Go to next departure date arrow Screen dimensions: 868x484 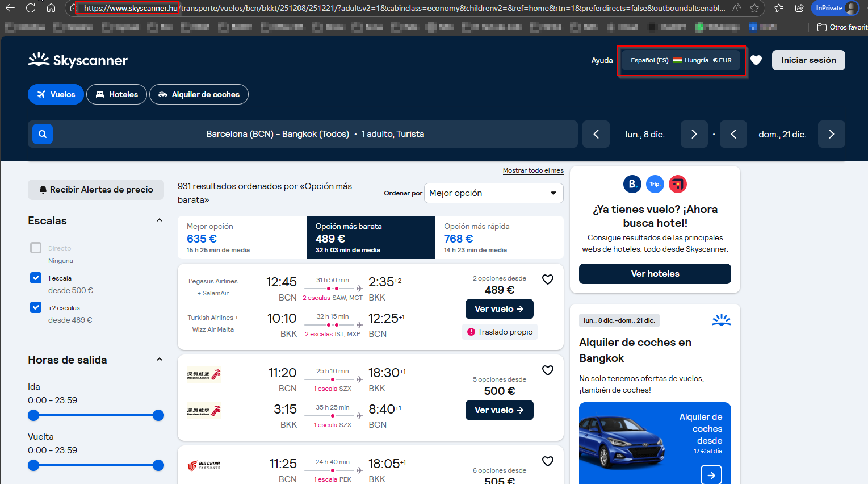(x=694, y=134)
